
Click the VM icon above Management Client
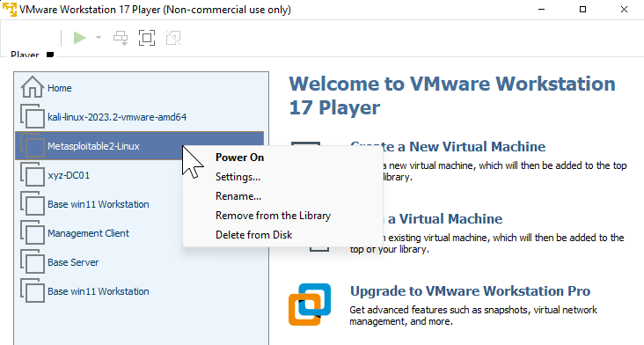[33, 204]
